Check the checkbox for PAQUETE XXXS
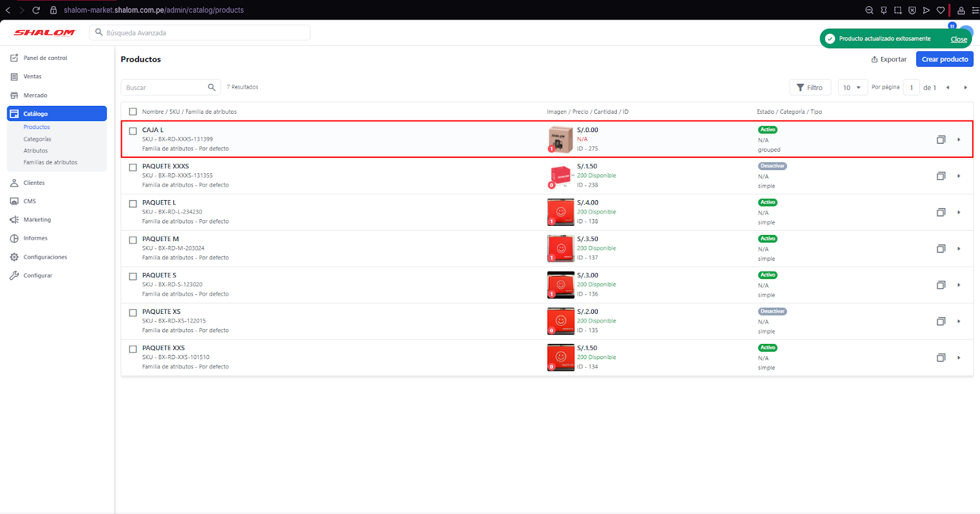The image size is (980, 514). 133,167
